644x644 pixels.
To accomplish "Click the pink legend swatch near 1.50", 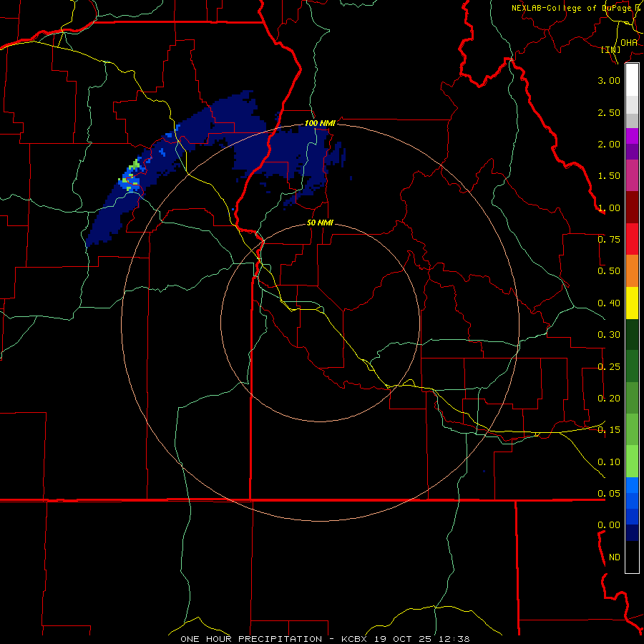I will click(x=632, y=175).
